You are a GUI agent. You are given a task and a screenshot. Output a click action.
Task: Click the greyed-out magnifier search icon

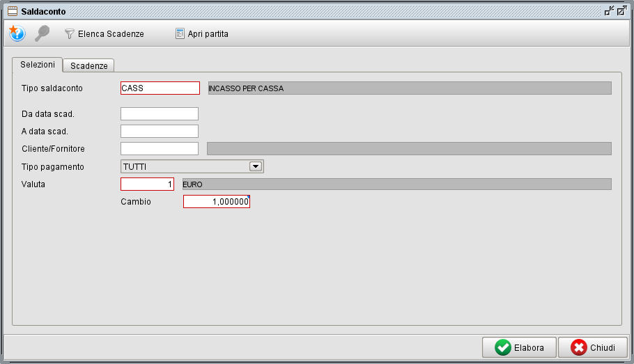42,33
